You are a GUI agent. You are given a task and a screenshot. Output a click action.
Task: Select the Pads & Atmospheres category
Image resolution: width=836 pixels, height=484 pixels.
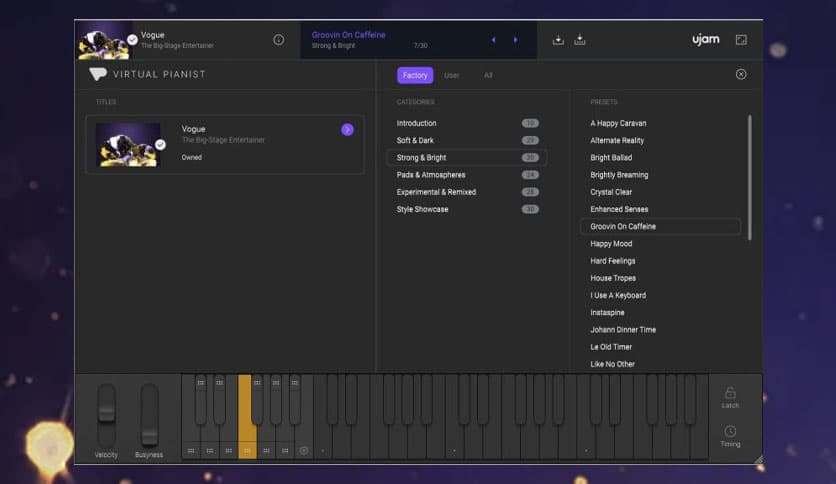point(467,175)
